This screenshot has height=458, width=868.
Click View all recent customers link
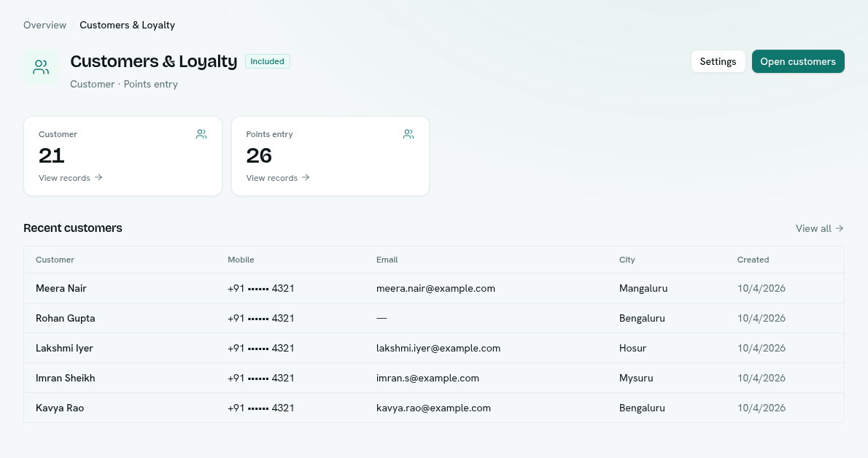[820, 228]
